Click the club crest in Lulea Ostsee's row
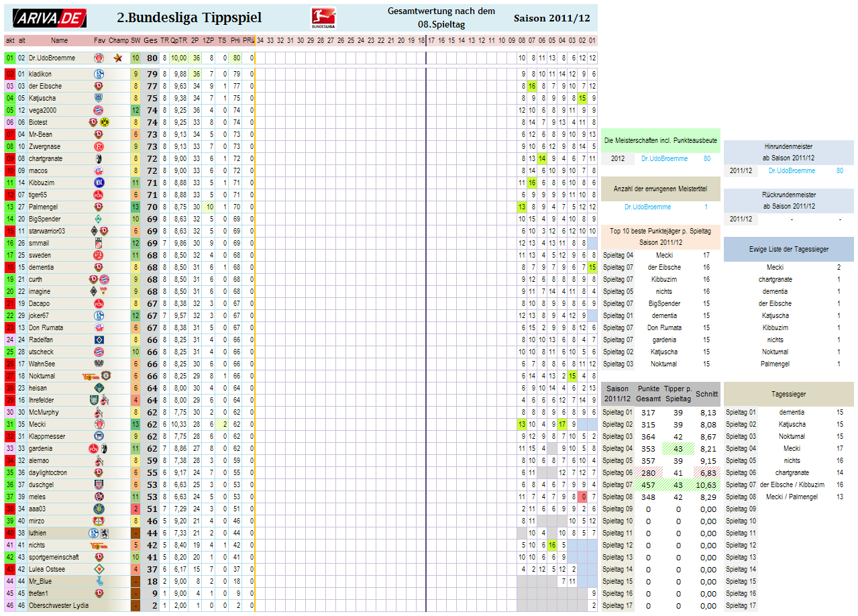Image resolution: width=858 pixels, height=616 pixels. tap(99, 570)
